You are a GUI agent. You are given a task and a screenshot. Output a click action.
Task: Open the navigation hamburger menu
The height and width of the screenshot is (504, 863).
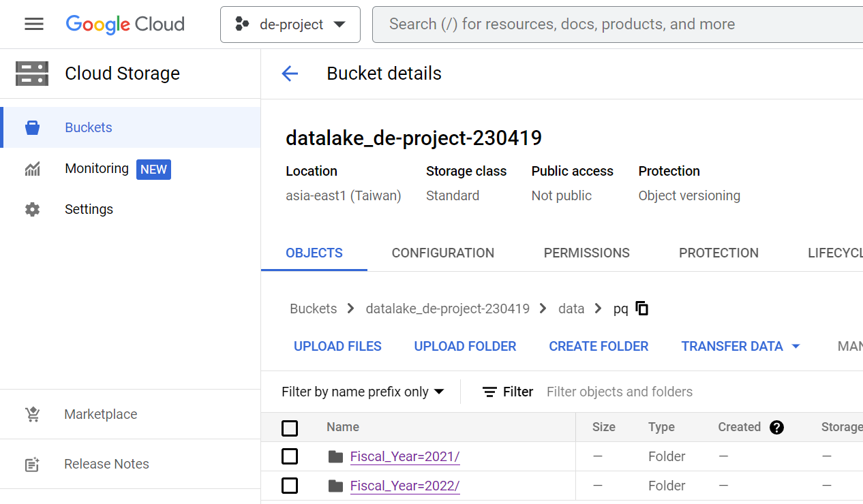pyautogui.click(x=33, y=24)
